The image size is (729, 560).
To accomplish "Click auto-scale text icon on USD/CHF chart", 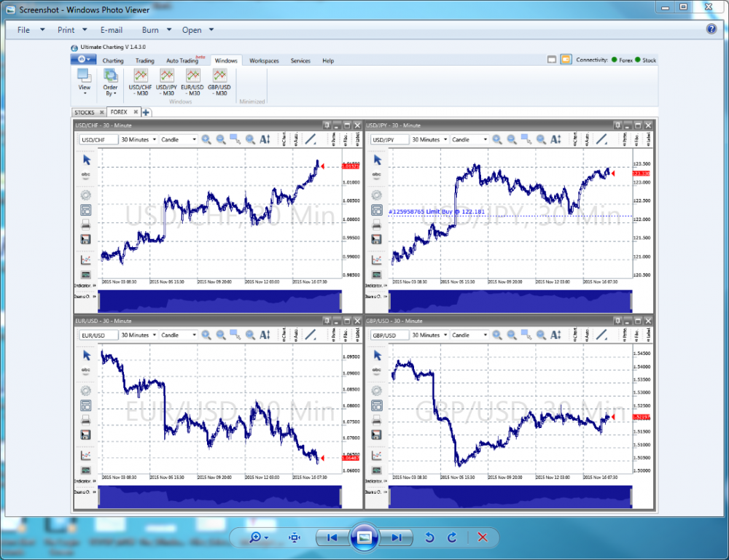I will (265, 139).
